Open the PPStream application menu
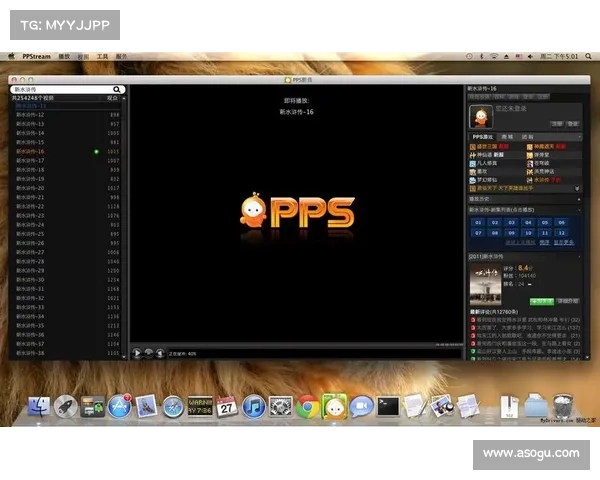This screenshot has width=600, height=480. click(x=36, y=56)
